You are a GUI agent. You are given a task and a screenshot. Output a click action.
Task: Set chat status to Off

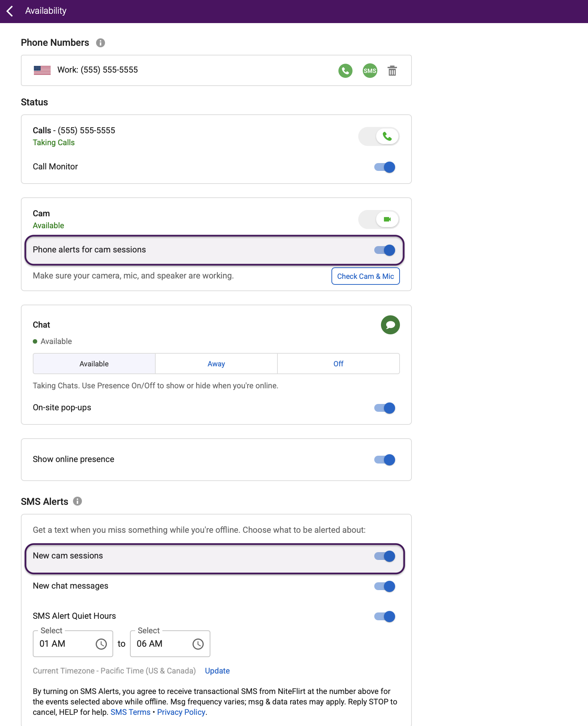339,364
